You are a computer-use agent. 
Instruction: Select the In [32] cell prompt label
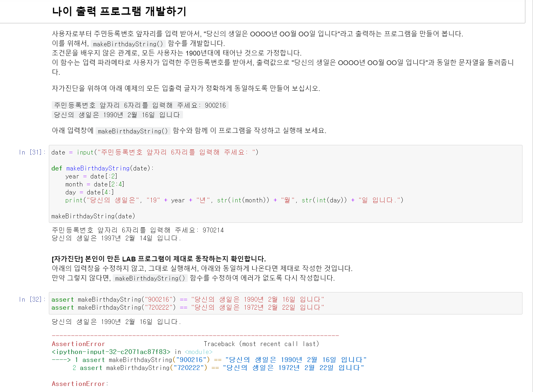(x=32, y=299)
